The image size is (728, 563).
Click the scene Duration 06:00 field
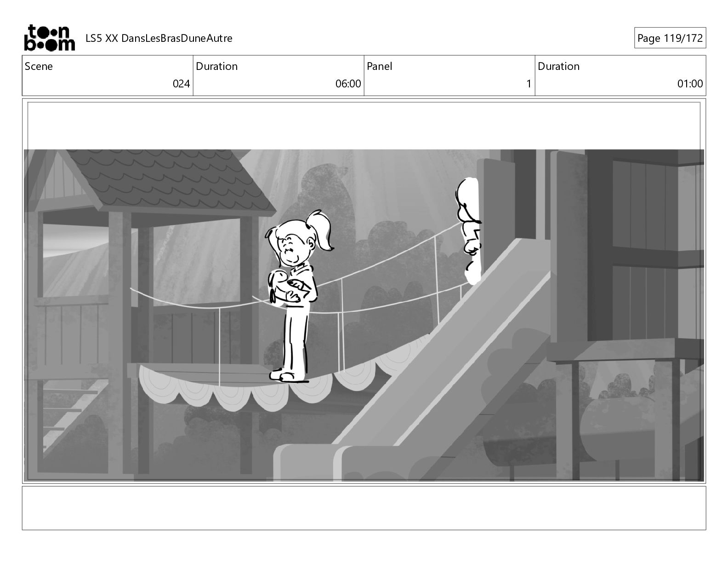(279, 75)
